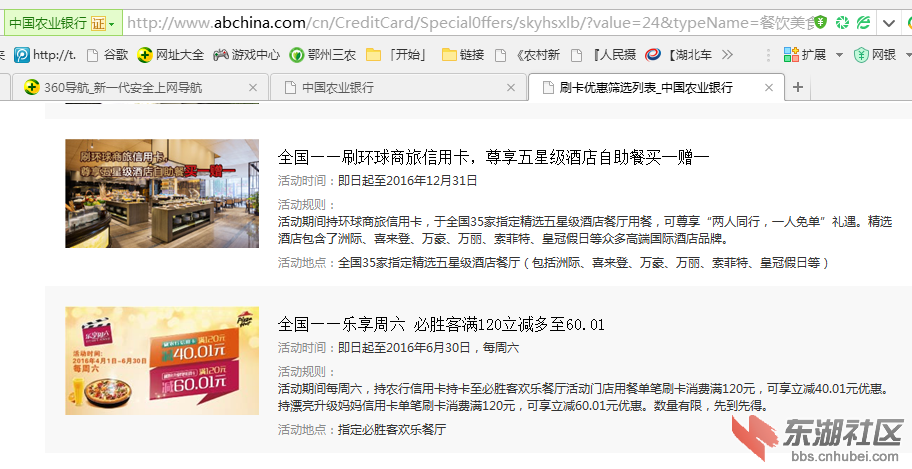
Task: Click the text 即日起至2016年6月30日，每周六
Action: point(429,348)
